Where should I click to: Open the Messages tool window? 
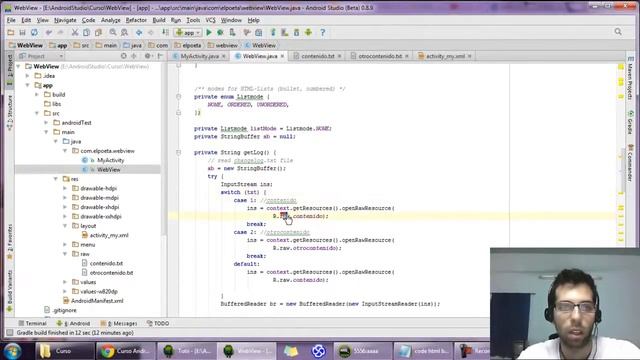119,323
